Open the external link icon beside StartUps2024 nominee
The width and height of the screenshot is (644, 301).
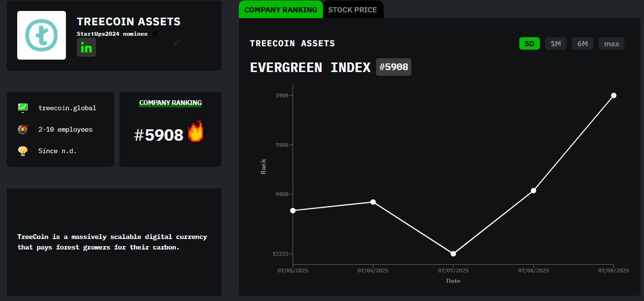point(155,34)
